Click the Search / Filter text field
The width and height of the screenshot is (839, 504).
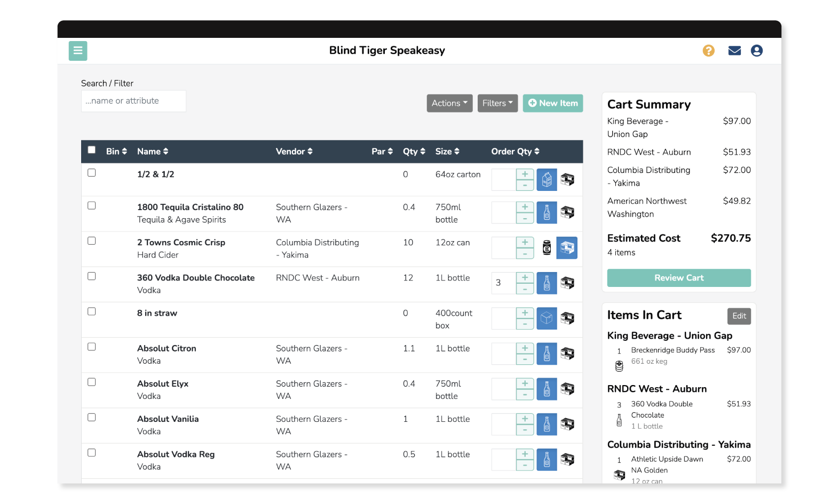click(x=133, y=101)
